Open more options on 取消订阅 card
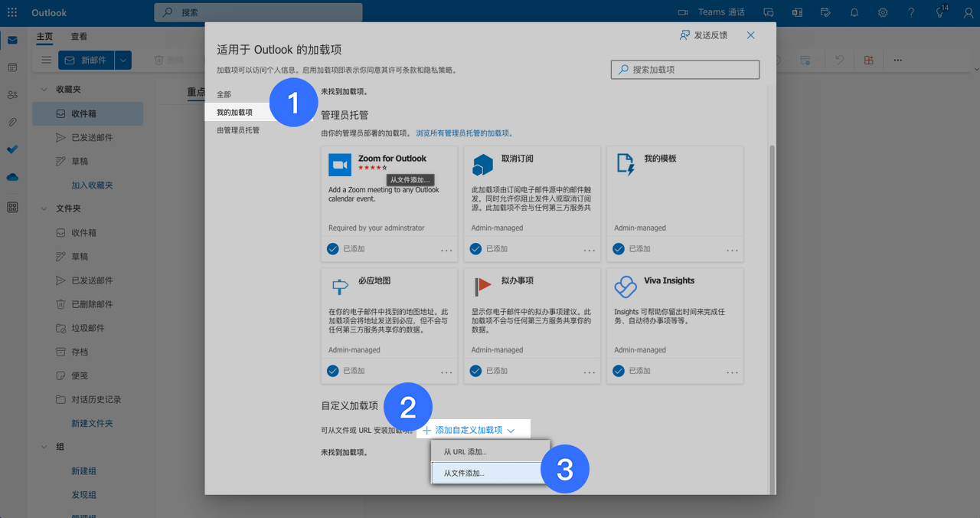This screenshot has height=518, width=980. (590, 251)
